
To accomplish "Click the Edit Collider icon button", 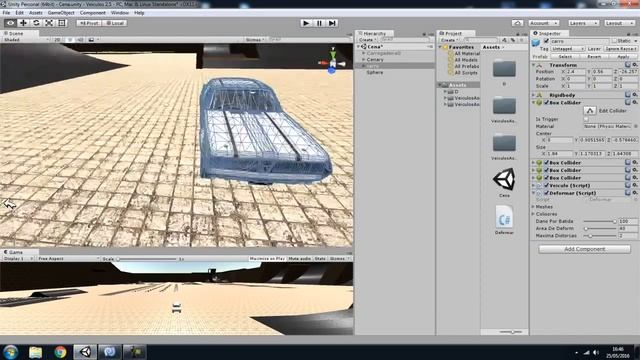I will 589,111.
